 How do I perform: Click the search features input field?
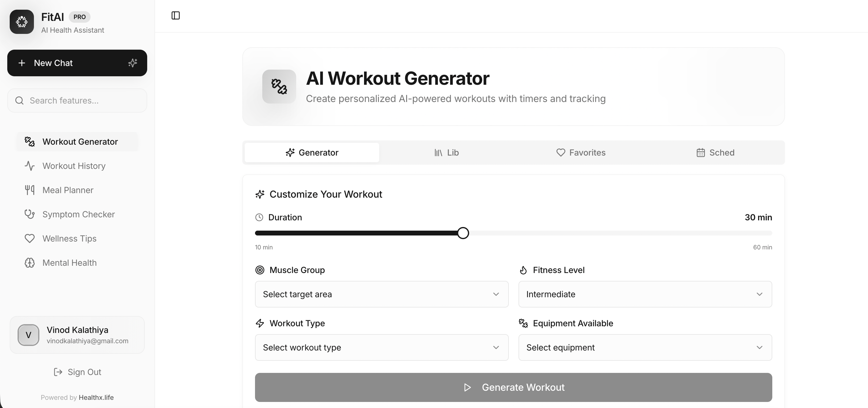click(77, 100)
